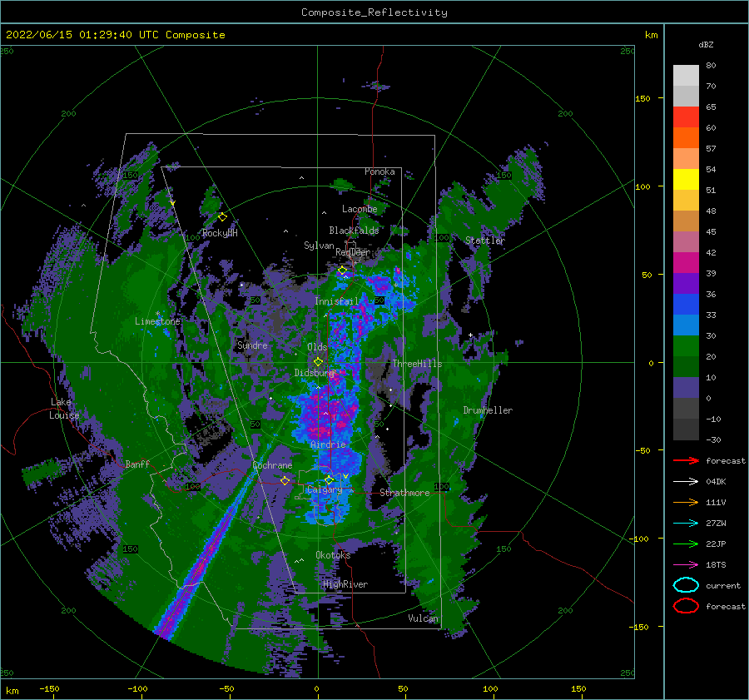Screen dimensions: 749x700
Task: Pick the orange swatch between 60 and 57
Action: click(x=686, y=137)
